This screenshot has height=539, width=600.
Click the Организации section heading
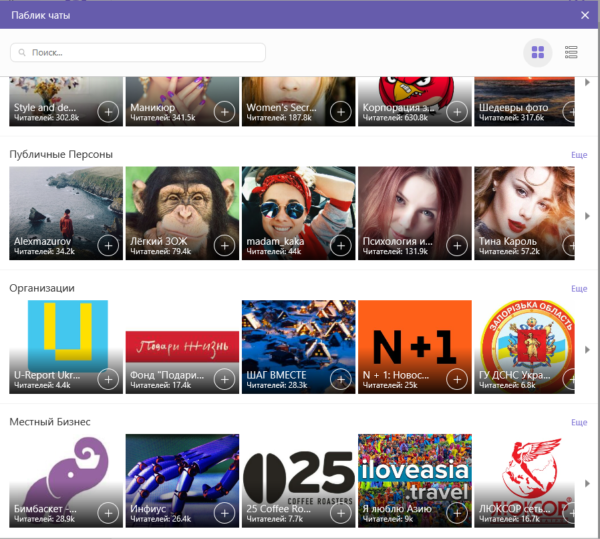pos(42,288)
